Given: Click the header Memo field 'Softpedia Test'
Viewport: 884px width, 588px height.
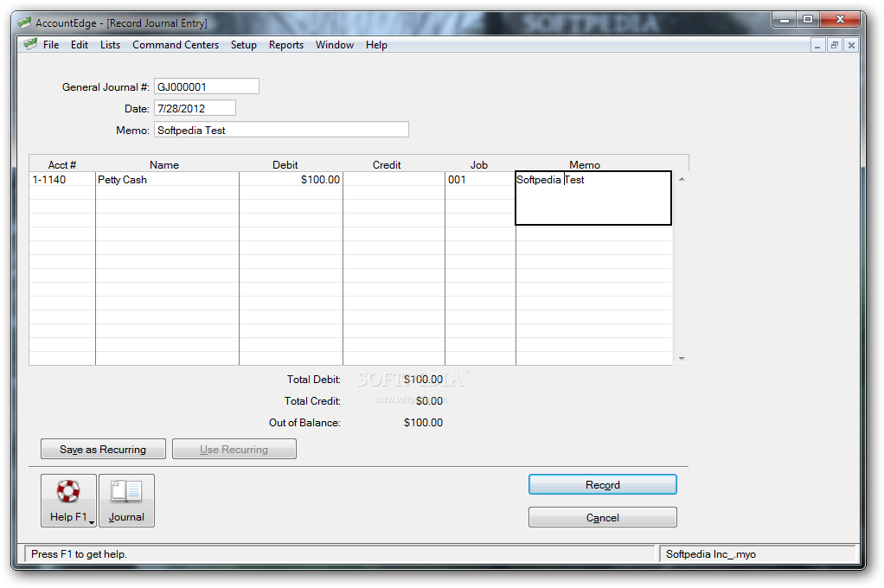Looking at the screenshot, I should point(281,129).
